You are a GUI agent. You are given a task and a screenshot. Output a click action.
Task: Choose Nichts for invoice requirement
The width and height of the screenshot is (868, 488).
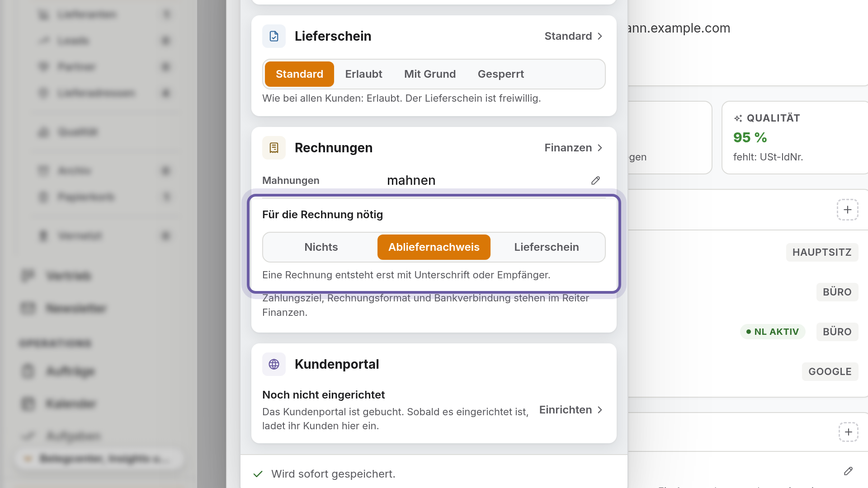pyautogui.click(x=321, y=247)
